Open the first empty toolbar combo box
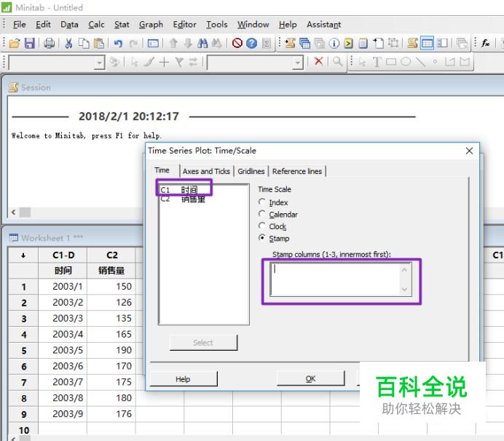The width and height of the screenshot is (504, 441). click(57, 63)
